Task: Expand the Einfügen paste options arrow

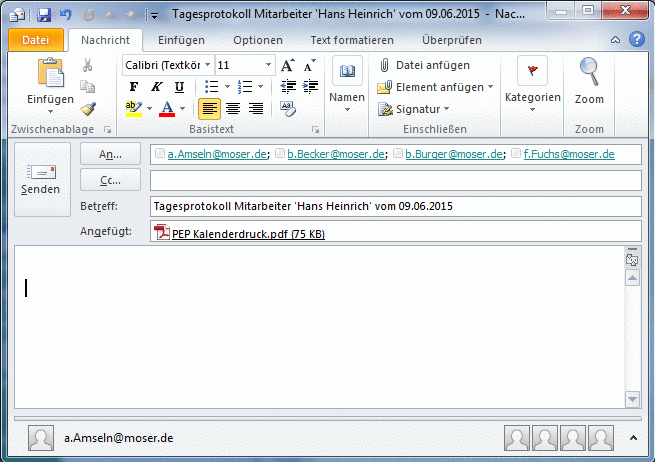Action: pyautogui.click(x=51, y=112)
